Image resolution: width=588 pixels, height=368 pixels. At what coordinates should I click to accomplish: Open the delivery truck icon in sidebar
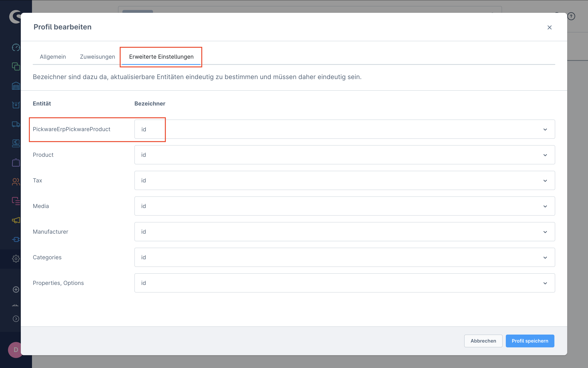[x=16, y=124]
